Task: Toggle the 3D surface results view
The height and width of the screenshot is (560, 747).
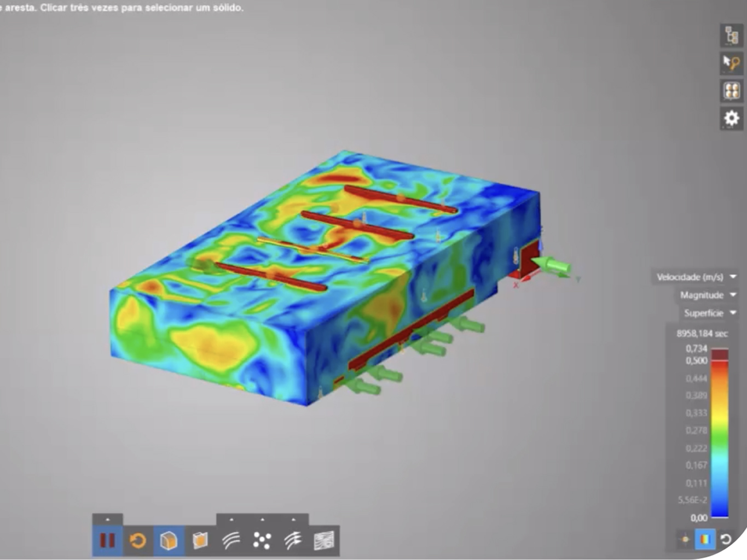Action: [169, 540]
